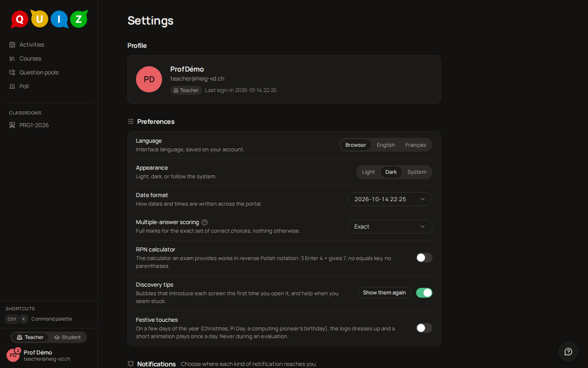
Task: Set interface language to English
Action: click(386, 145)
